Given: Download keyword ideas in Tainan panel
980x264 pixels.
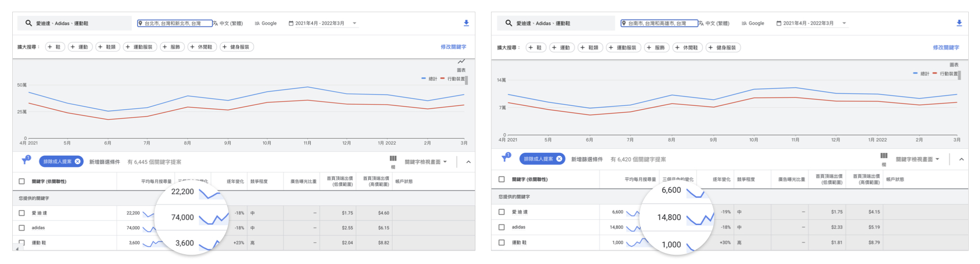Looking at the screenshot, I should (x=959, y=23).
